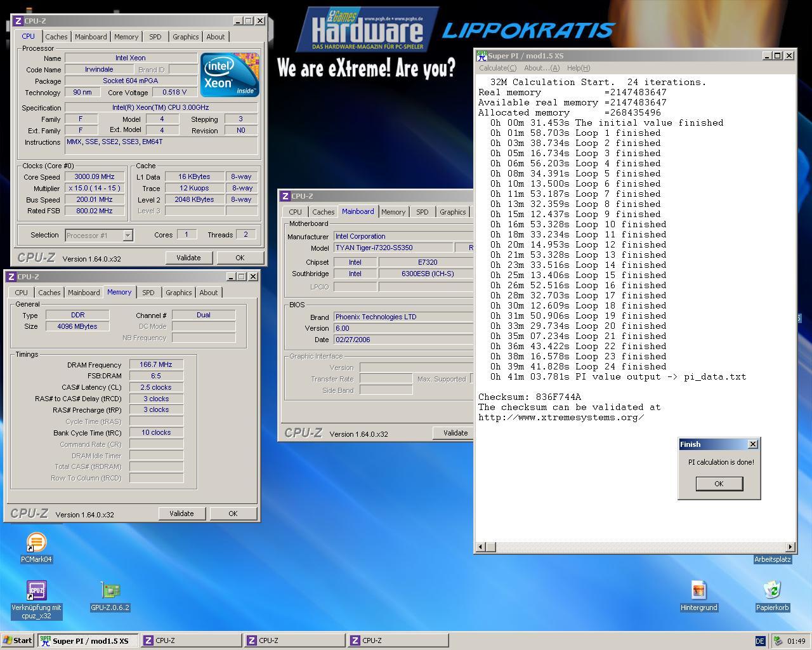Open the About menu in Super PI
The width and height of the screenshot is (812, 650).
[x=541, y=68]
